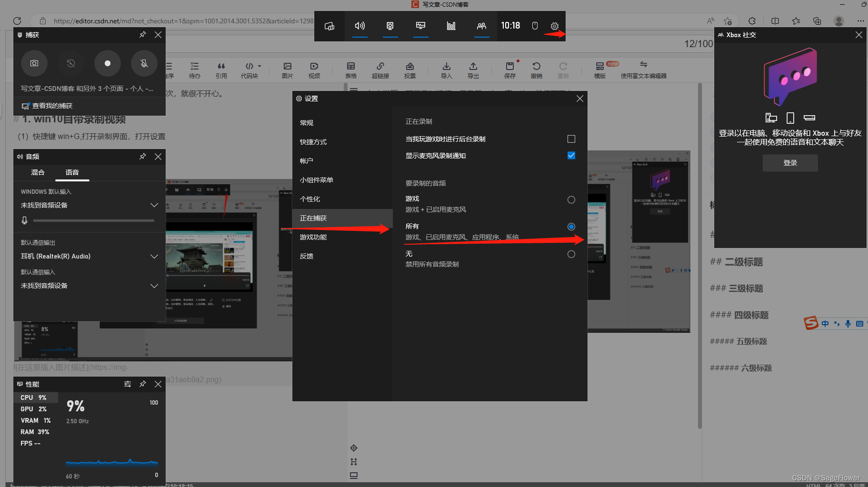Toggle the Resources chart widget on Game Bar
This screenshot has width=868, height=487.
pos(451,26)
